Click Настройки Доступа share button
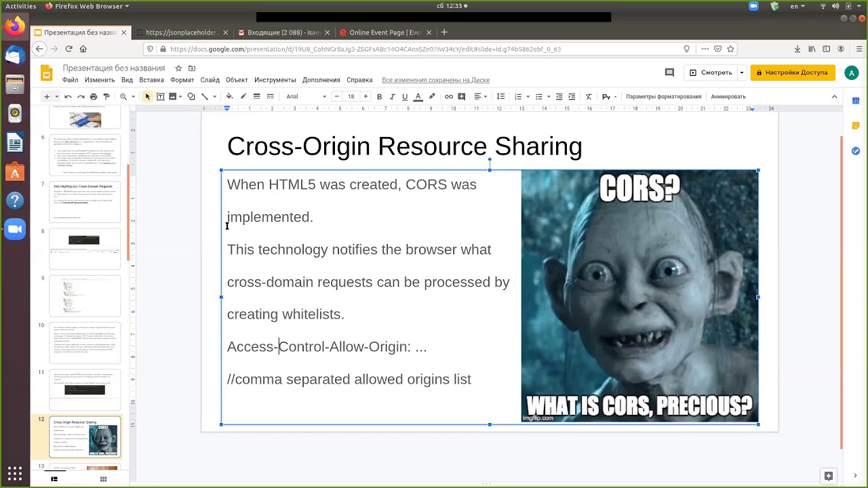Screen dimensions: 868x488 793,73
